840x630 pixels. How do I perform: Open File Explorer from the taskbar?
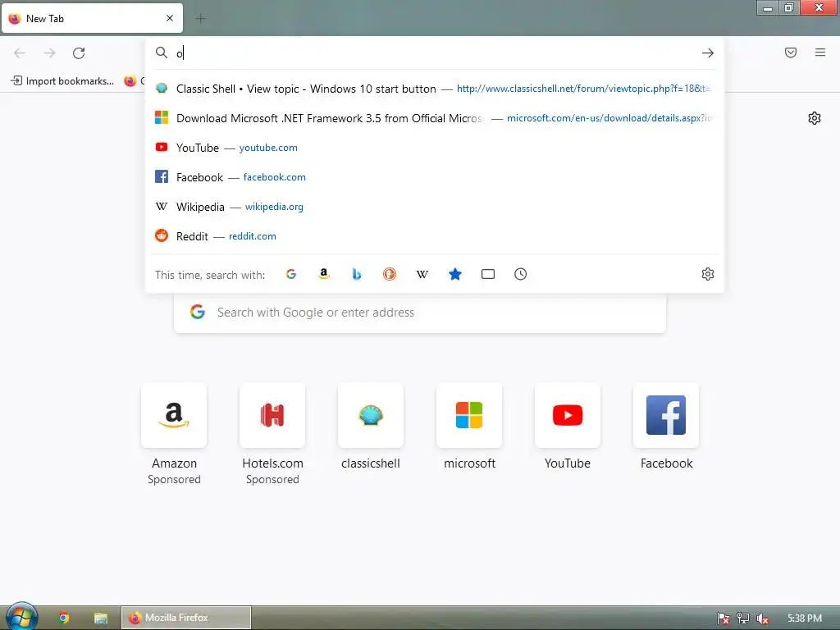click(100, 619)
